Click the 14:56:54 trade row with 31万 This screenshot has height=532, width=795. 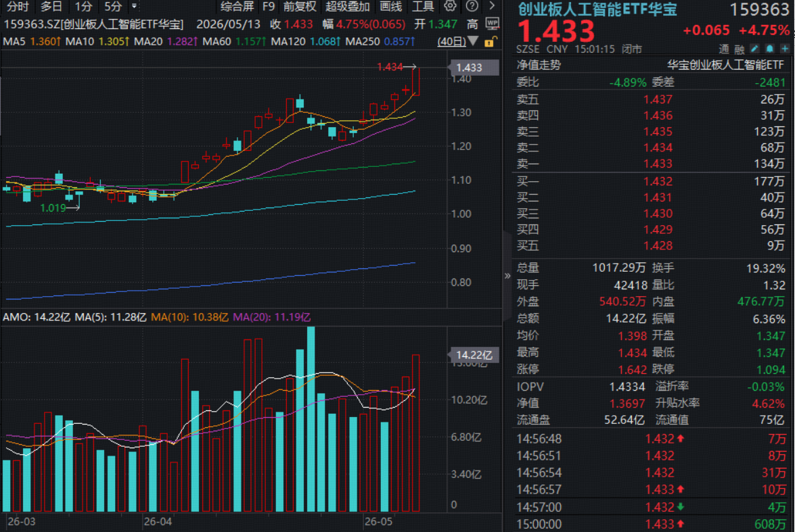point(650,473)
